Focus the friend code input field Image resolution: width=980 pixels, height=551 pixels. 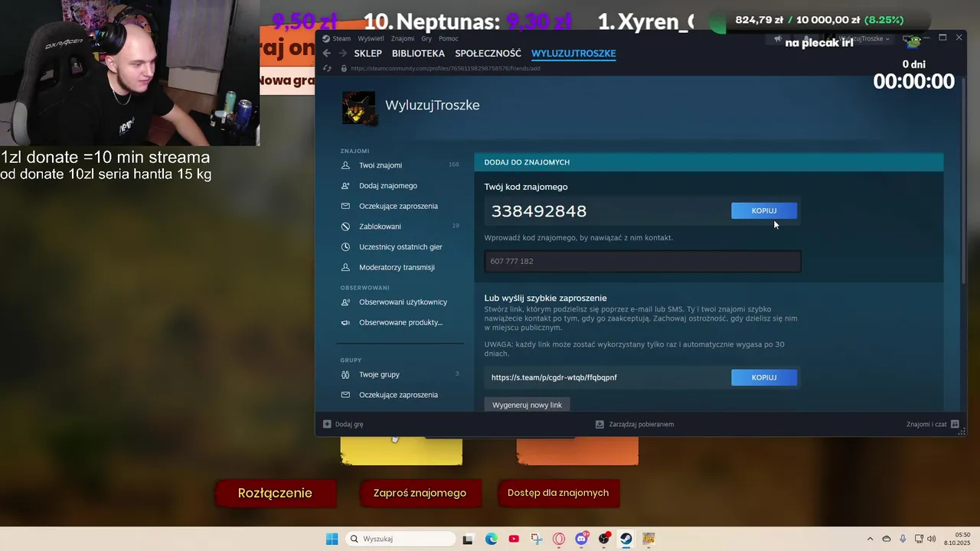642,261
